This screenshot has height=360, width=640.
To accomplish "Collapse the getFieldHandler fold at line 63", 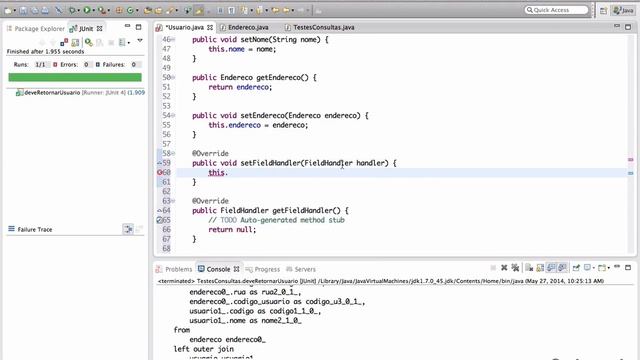I will click(173, 200).
